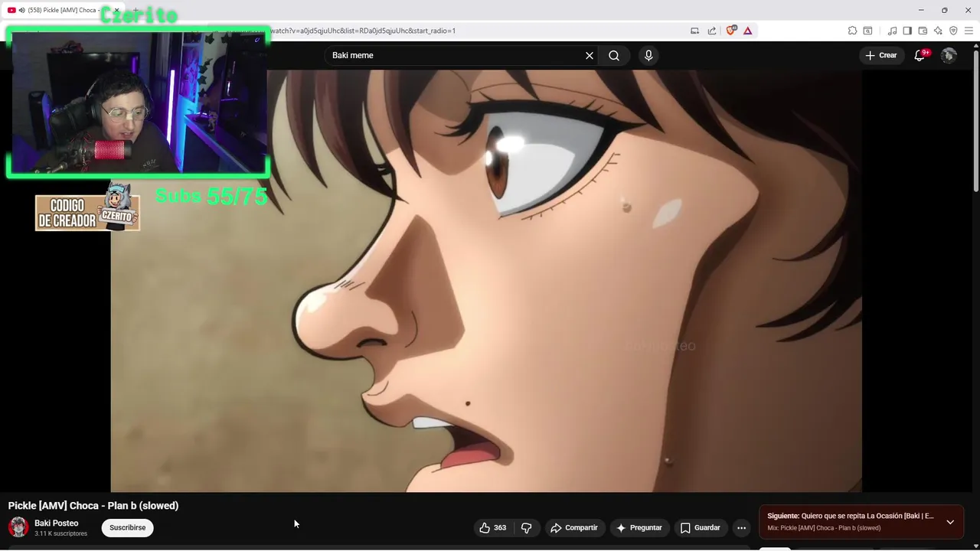Image resolution: width=980 pixels, height=551 pixels.
Task: Restore down the browser window
Action: pos(944,10)
